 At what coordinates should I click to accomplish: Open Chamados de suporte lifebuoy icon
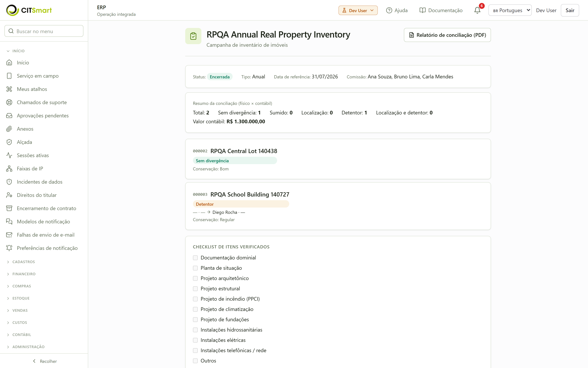pyautogui.click(x=9, y=102)
